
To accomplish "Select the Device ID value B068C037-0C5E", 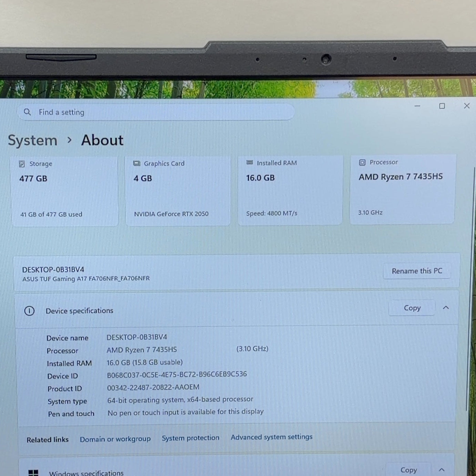I will pos(177,374).
